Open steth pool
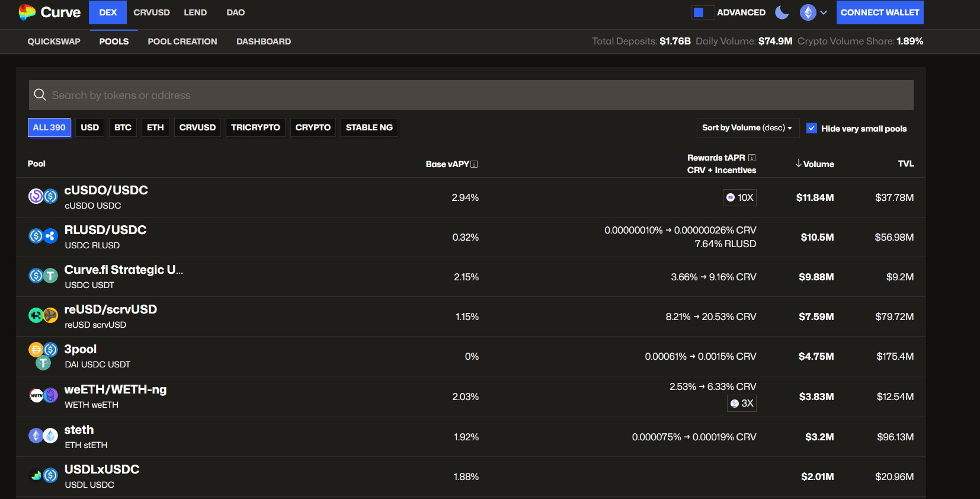 point(79,430)
